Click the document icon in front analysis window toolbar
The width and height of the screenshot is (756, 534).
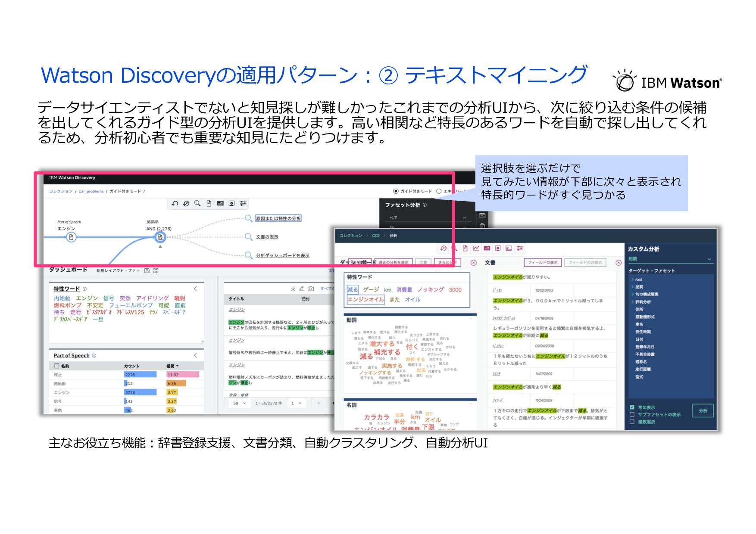pos(465,248)
